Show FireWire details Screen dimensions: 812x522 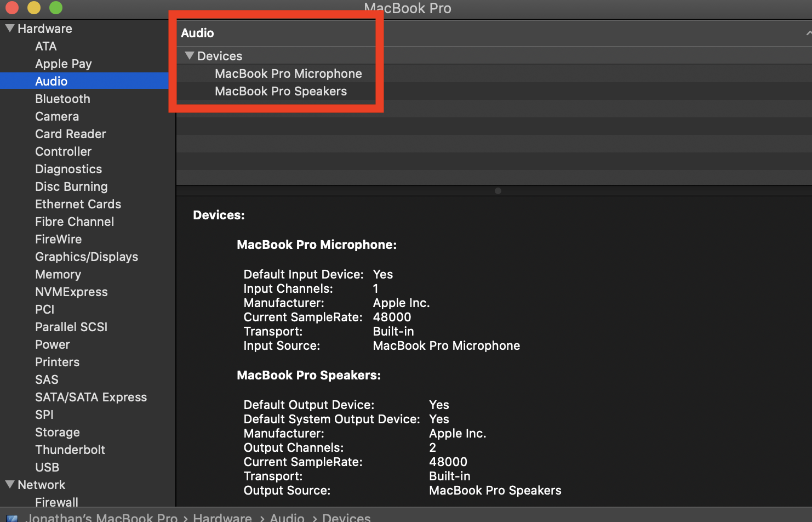(x=59, y=239)
